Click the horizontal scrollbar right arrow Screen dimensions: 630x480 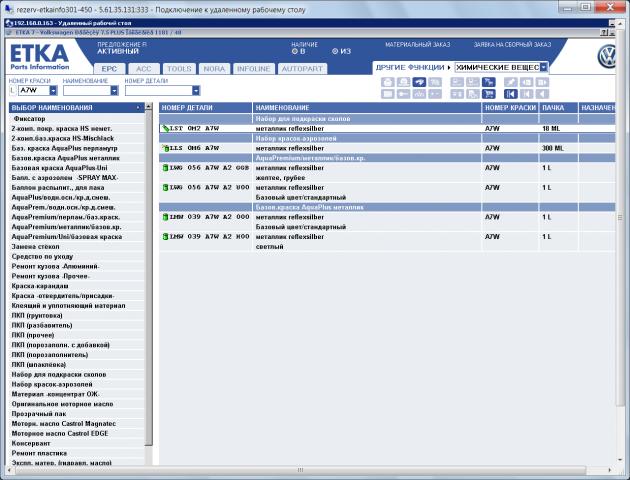610,470
